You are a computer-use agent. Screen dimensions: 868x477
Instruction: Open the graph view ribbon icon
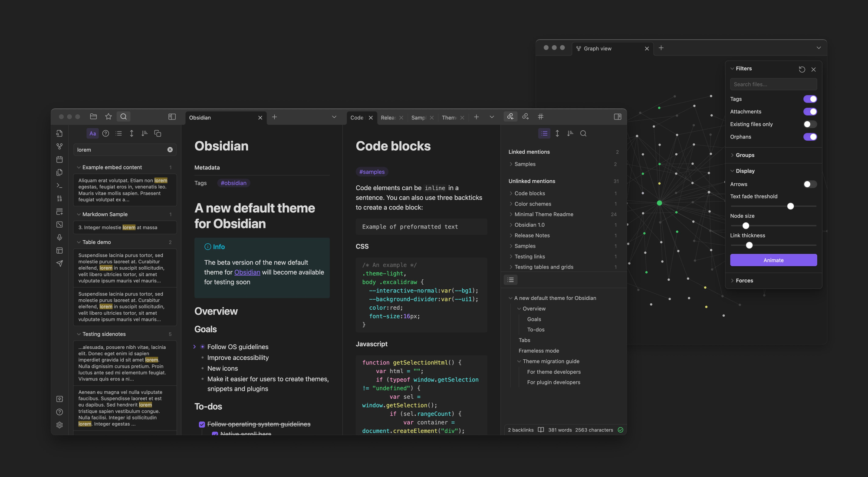tap(59, 146)
